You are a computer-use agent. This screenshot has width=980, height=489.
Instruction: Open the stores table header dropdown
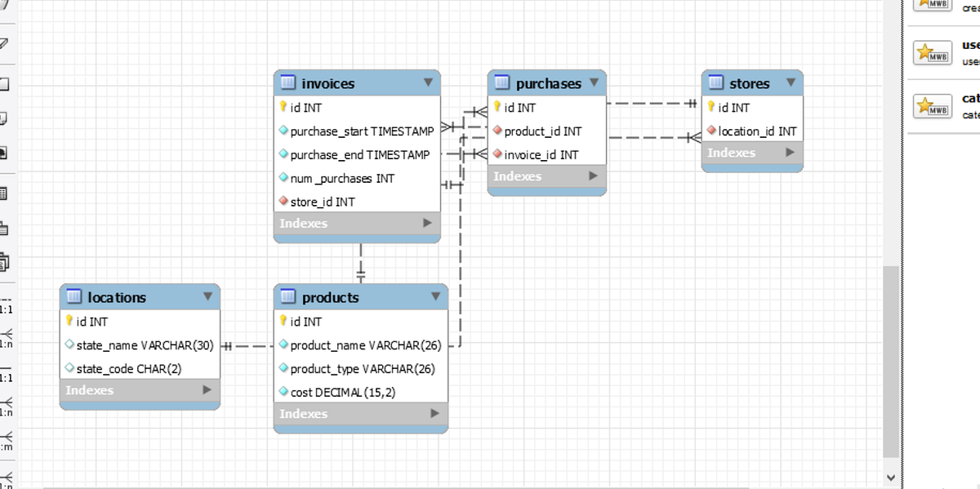click(x=791, y=82)
